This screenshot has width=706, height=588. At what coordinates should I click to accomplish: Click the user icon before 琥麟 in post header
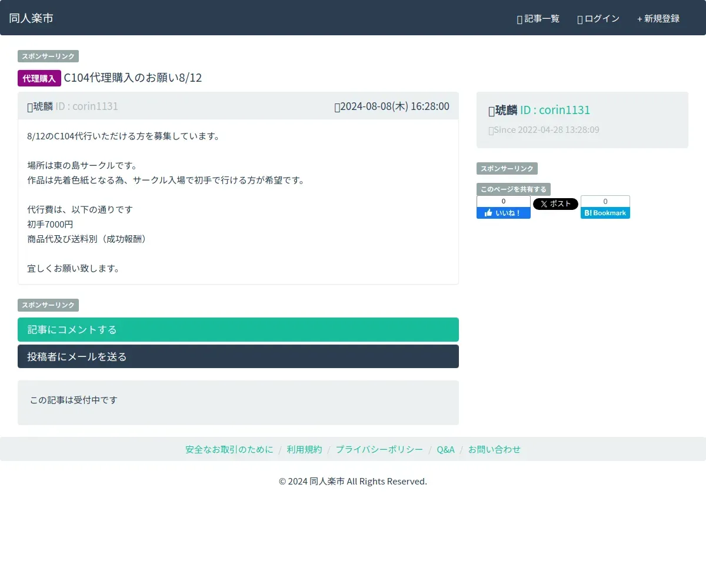tap(30, 106)
